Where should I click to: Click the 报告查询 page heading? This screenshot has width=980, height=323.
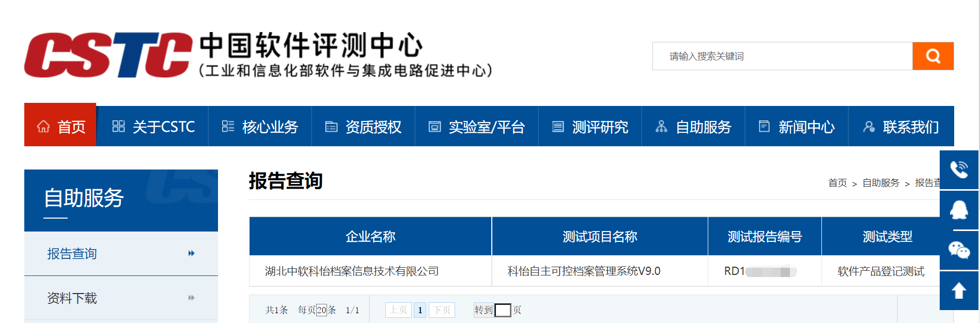286,181
